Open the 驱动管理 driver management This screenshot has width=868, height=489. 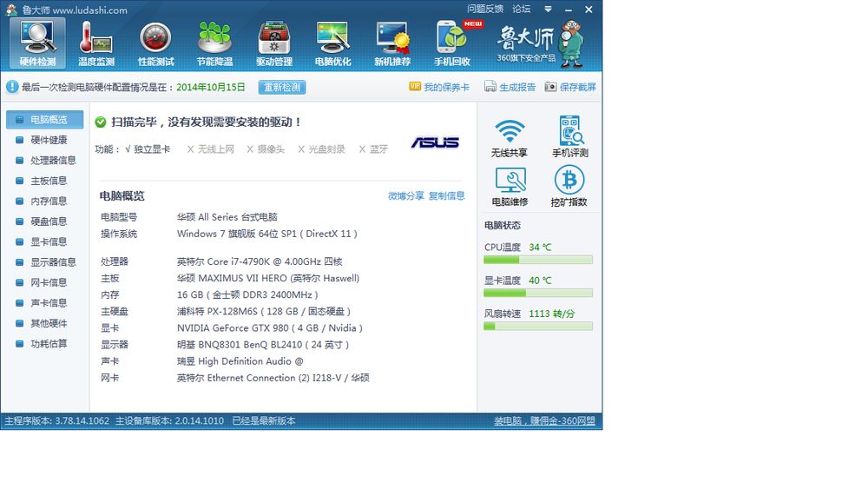point(274,43)
